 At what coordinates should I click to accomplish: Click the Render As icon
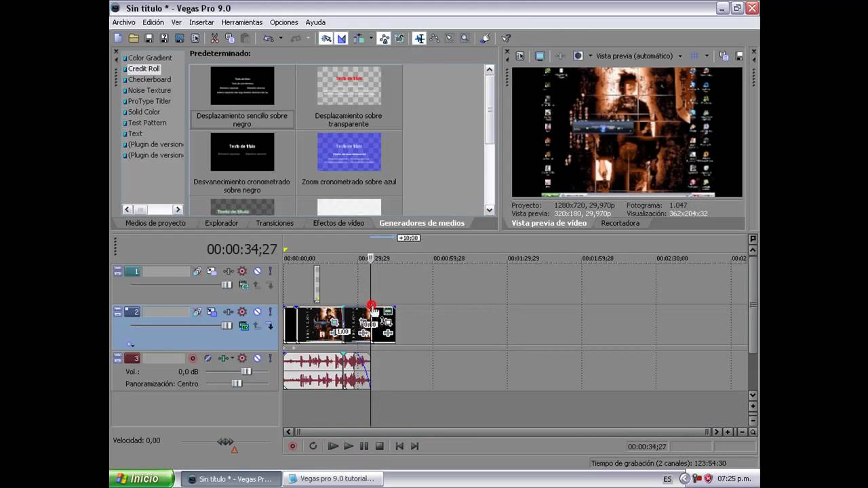click(x=179, y=39)
